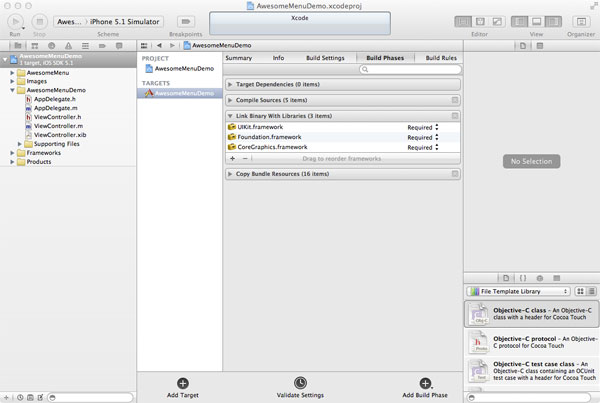Screen dimensions: 600x403
Task: Open the Build Rules tab
Action: (x=441, y=58)
